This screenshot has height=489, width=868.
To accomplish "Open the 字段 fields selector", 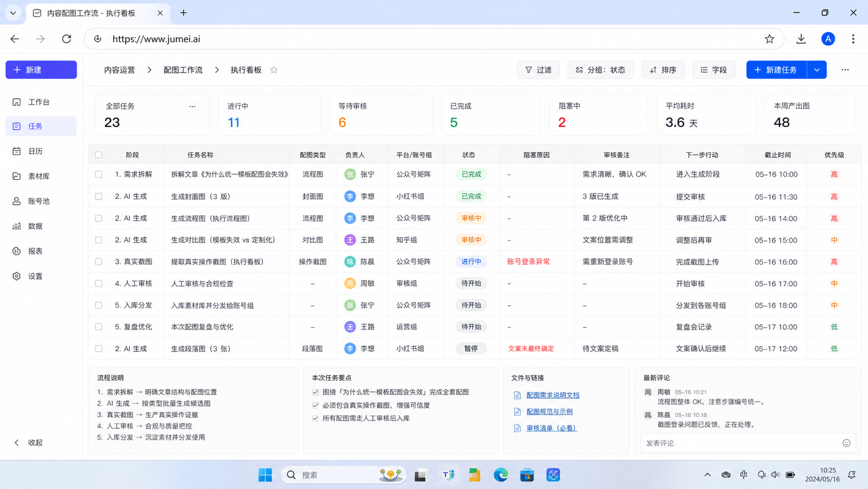I will [714, 70].
